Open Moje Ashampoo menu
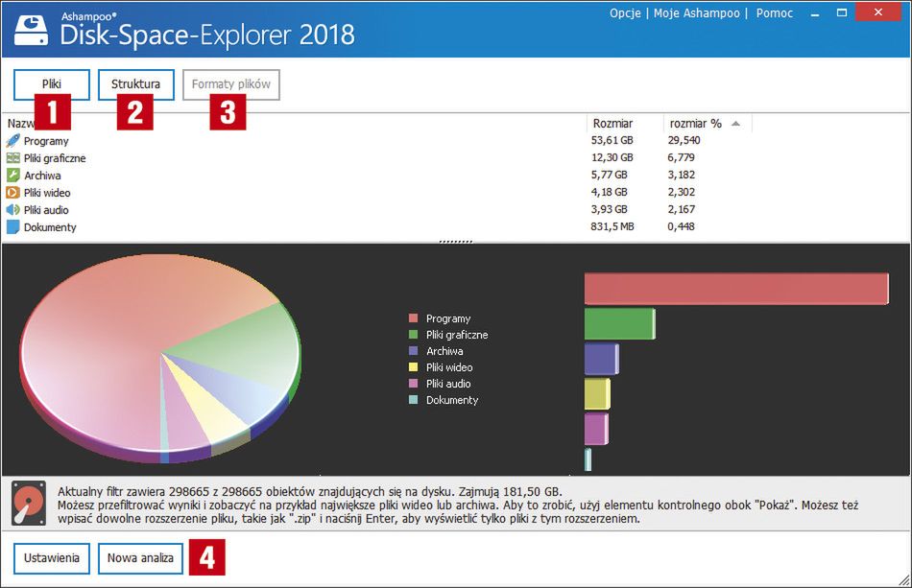This screenshot has height=588, width=912. click(696, 12)
